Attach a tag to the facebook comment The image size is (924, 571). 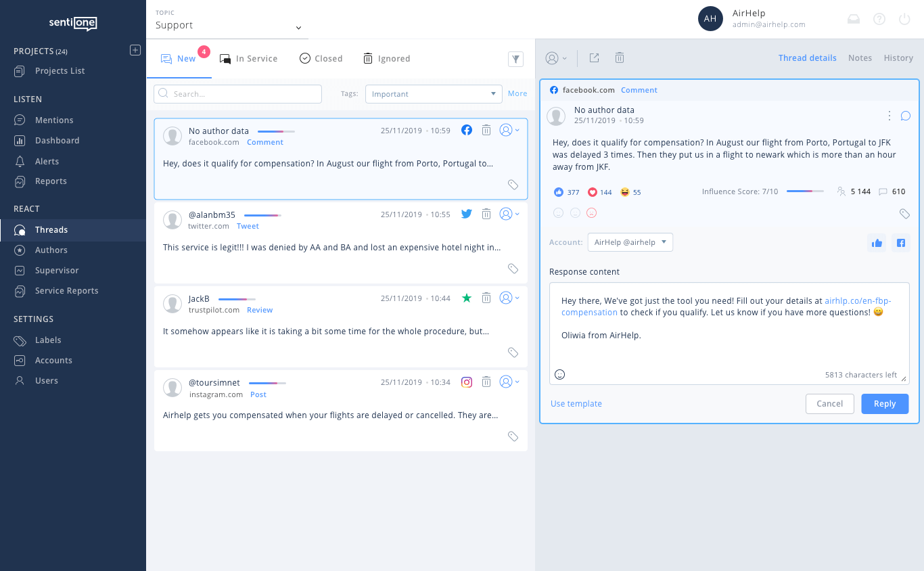[905, 213]
